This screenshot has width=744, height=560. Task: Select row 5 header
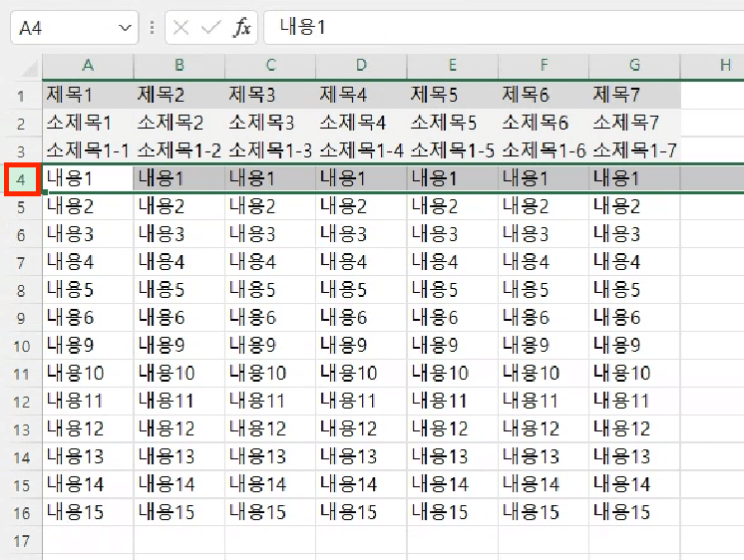[x=21, y=206]
